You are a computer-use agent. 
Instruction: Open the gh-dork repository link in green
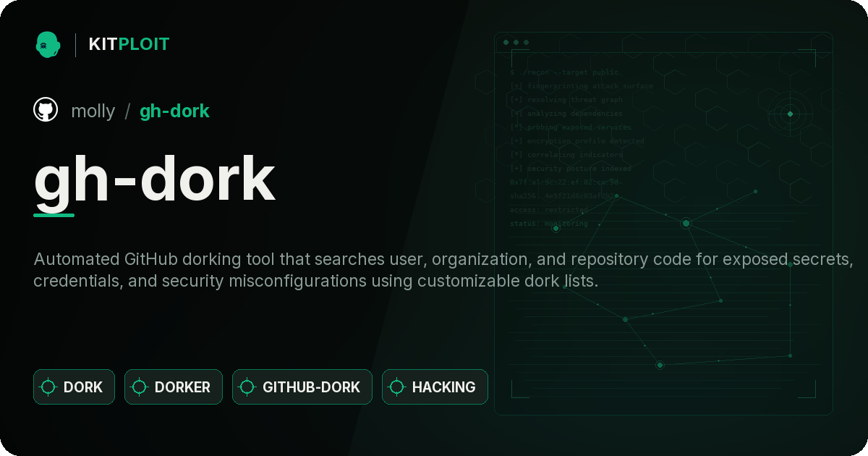tap(174, 111)
